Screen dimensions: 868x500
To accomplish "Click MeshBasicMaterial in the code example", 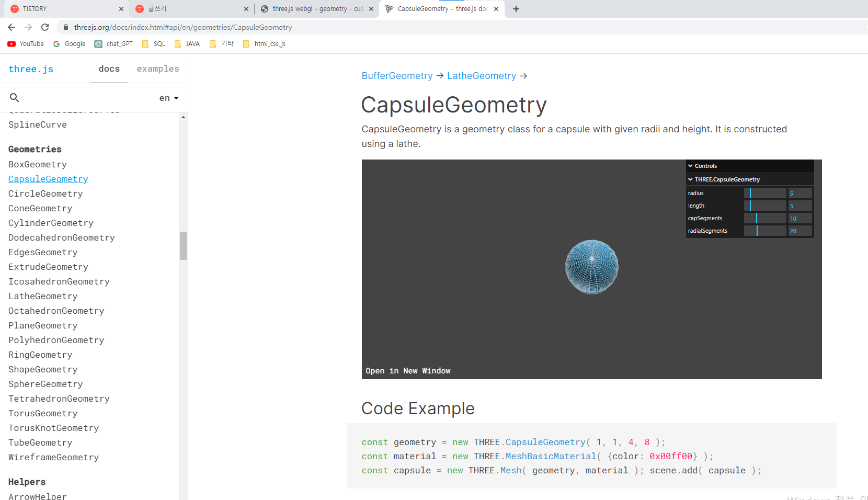I will [x=551, y=457].
